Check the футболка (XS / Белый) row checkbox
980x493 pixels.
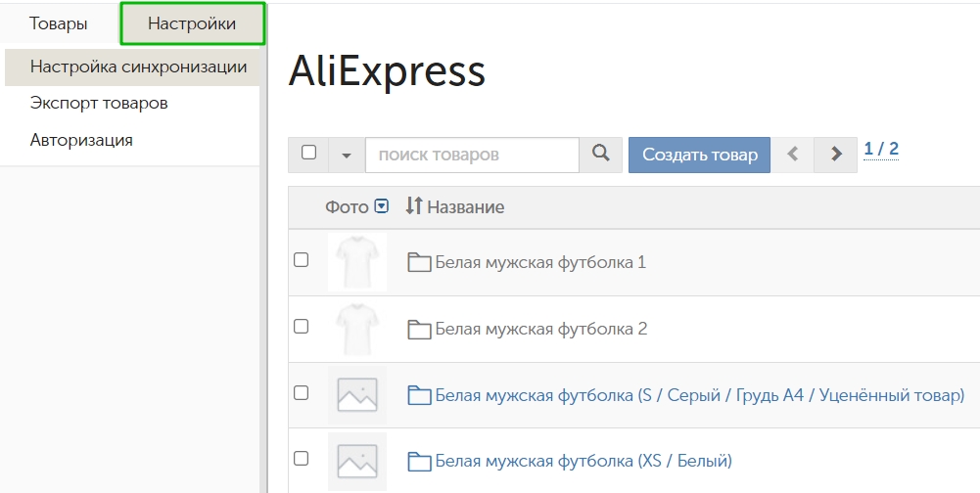tap(302, 459)
